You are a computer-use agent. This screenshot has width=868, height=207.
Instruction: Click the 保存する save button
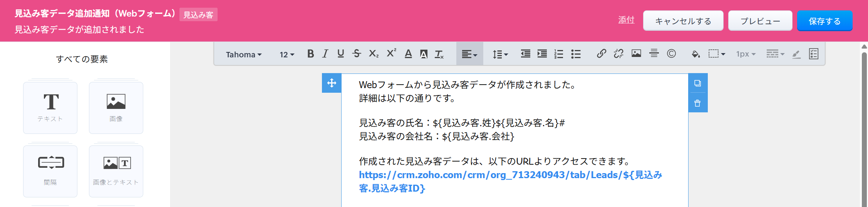coord(824,21)
